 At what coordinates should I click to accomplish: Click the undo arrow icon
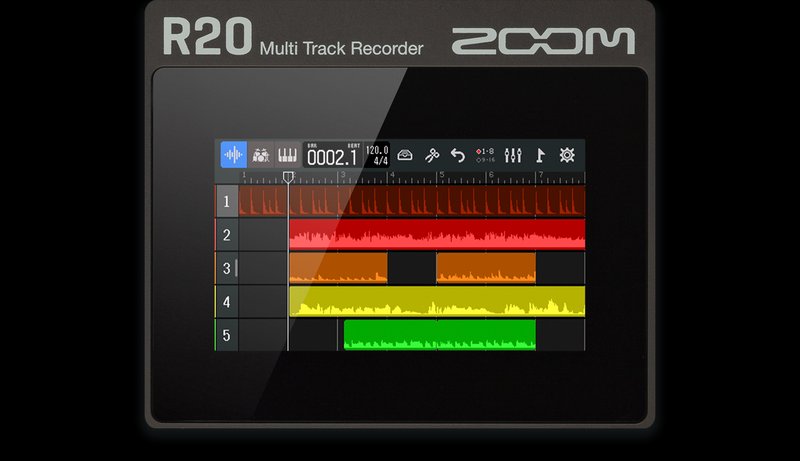(458, 155)
